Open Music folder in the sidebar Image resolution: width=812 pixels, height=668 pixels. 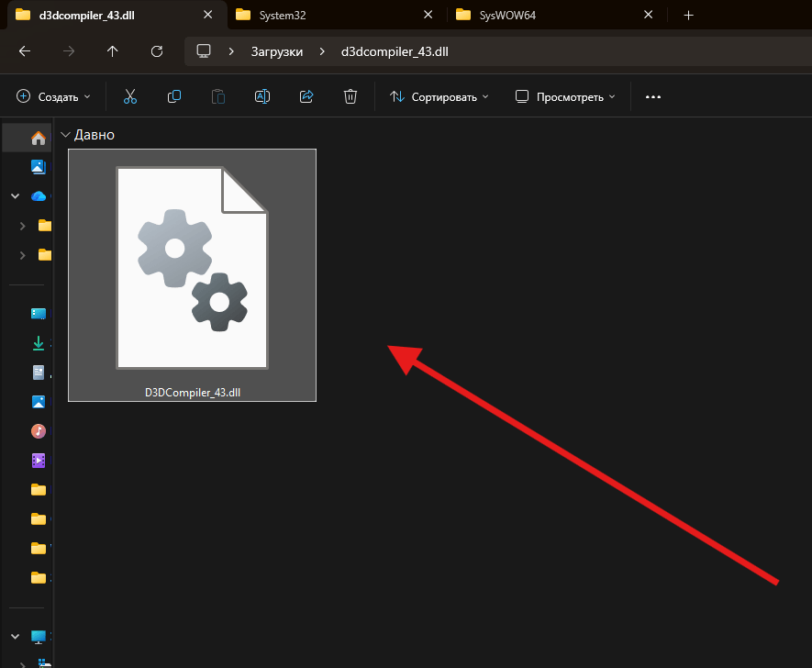(x=39, y=431)
